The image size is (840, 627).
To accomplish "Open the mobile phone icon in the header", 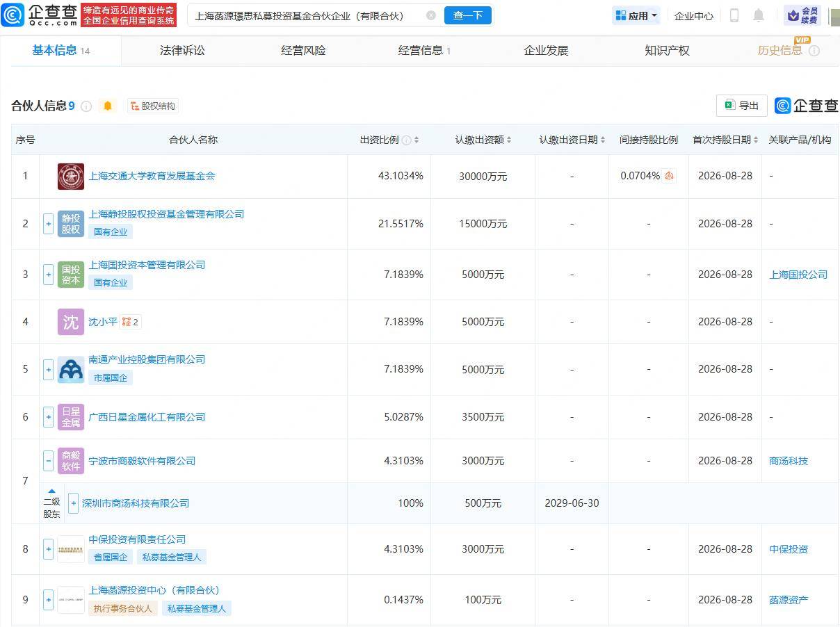I will [734, 15].
